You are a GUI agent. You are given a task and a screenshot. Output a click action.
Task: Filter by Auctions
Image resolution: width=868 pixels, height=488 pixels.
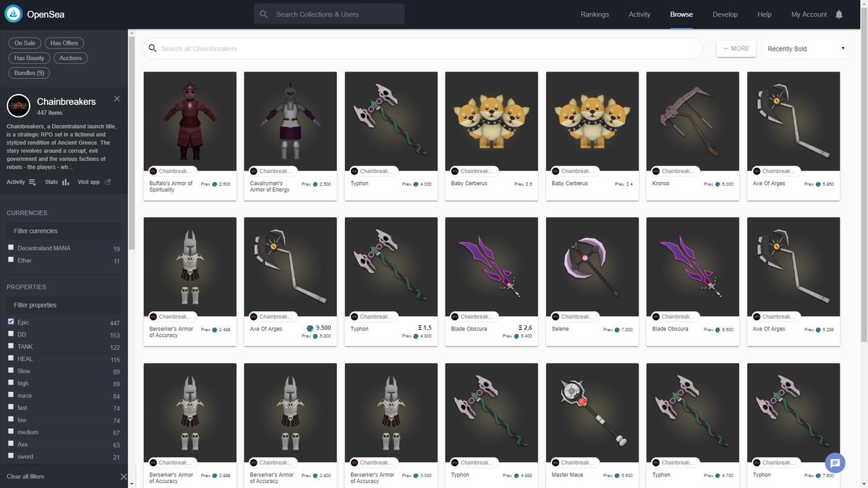point(71,58)
